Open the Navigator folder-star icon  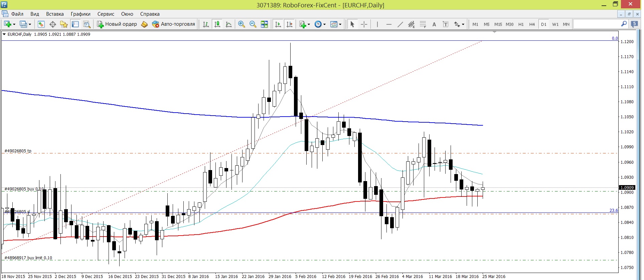[64, 24]
